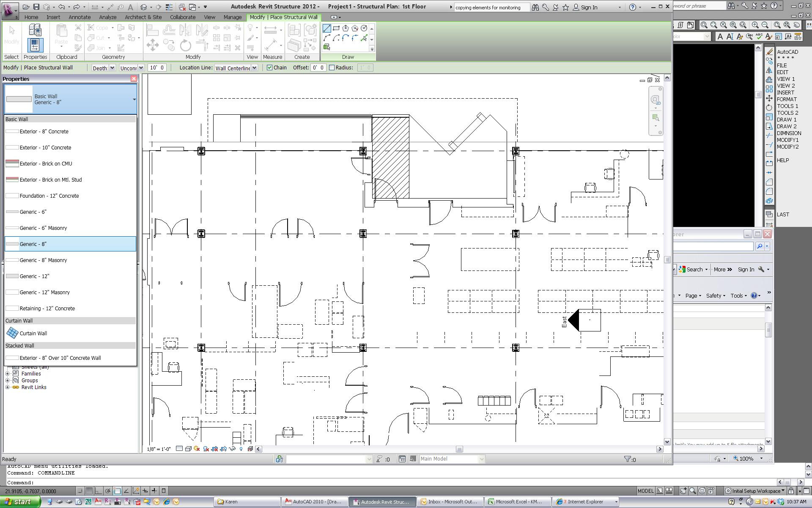Expand the Groups tree node
The width and height of the screenshot is (812, 508).
[x=7, y=381]
